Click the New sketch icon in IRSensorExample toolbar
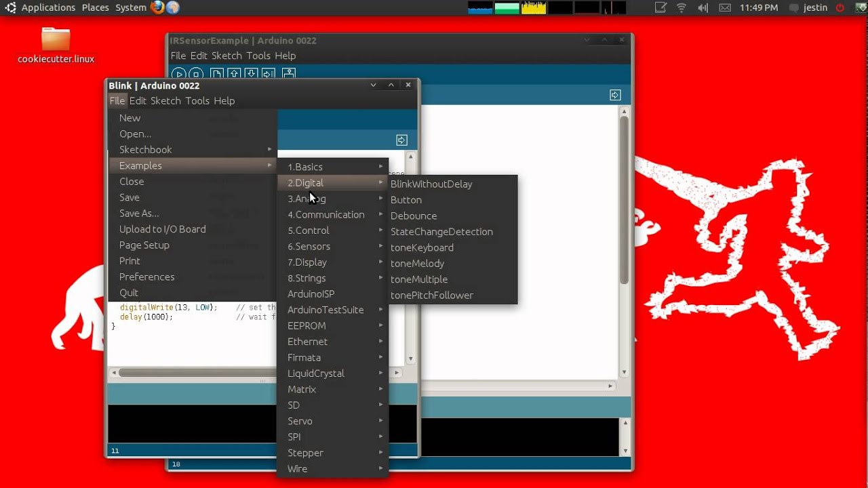Image resolution: width=868 pixels, height=488 pixels. pos(217,74)
